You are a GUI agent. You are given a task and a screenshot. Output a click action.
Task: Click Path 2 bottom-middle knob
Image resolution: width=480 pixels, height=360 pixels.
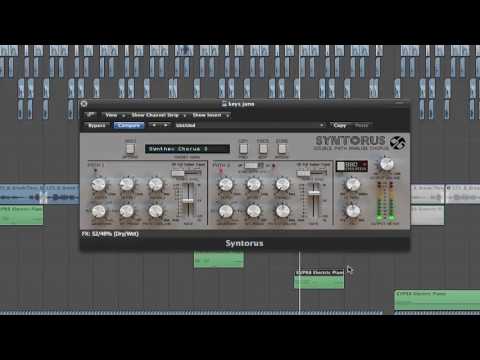254,211
